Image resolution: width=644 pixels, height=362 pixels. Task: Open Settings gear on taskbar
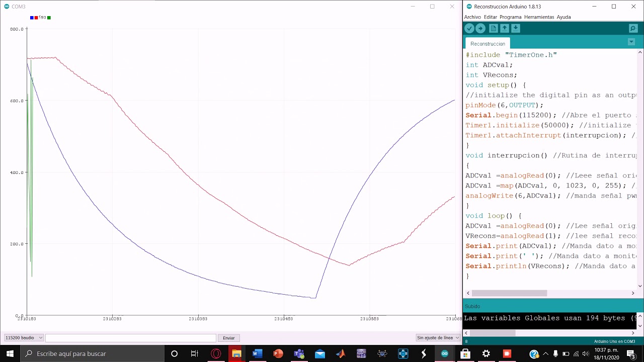click(486, 353)
